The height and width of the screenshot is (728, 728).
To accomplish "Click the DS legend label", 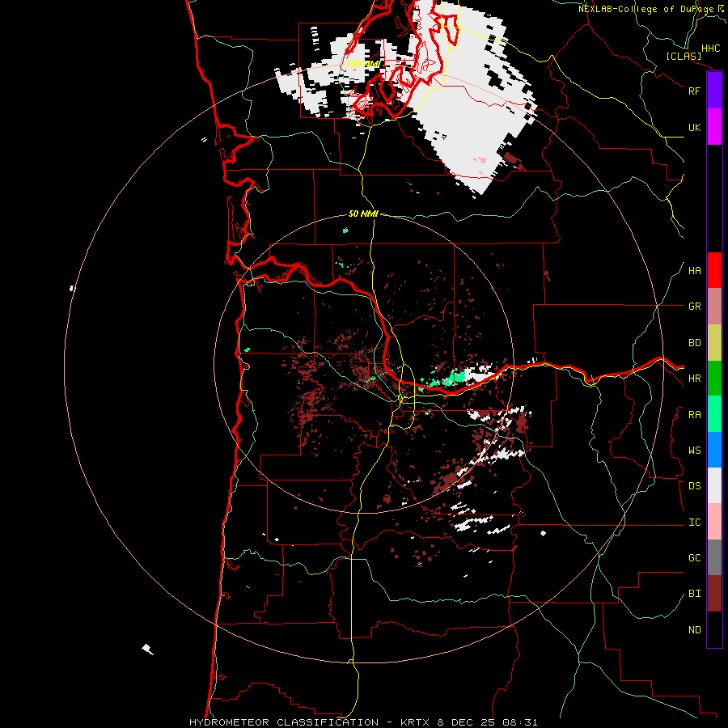I will point(694,486).
